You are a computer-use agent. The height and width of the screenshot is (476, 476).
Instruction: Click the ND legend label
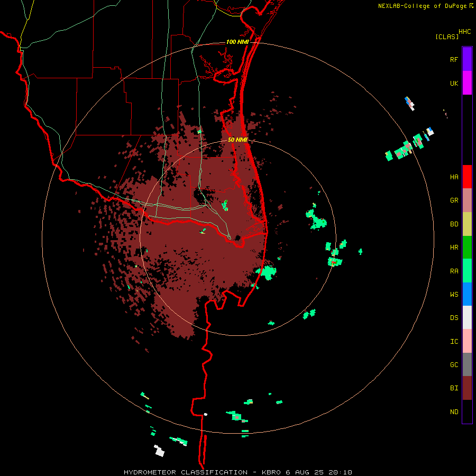pyautogui.click(x=454, y=411)
